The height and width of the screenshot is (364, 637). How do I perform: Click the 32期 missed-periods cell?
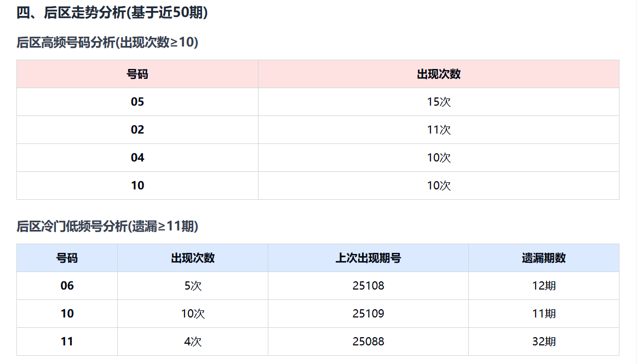544,342
